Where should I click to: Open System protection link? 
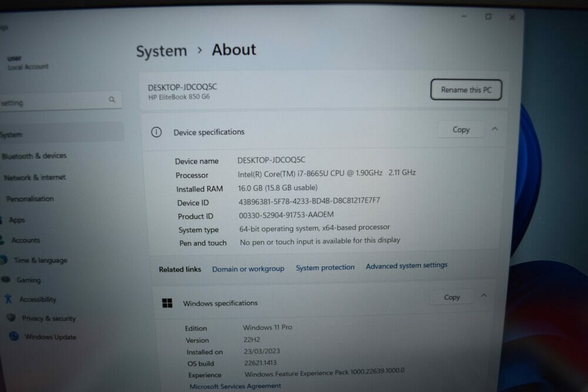pos(325,267)
